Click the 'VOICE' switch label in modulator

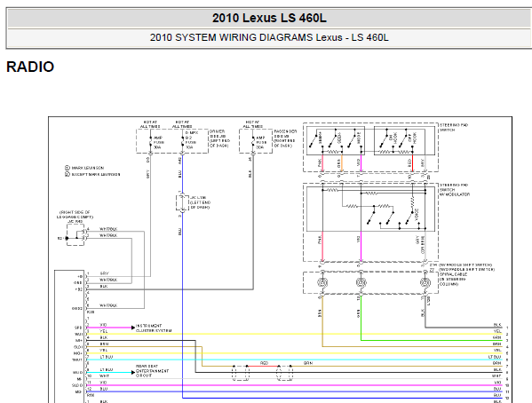tap(417, 214)
